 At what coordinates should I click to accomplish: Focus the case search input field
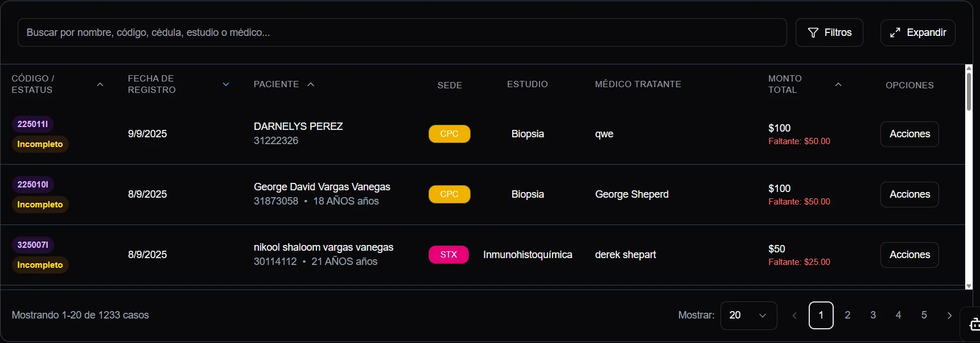[x=402, y=32]
